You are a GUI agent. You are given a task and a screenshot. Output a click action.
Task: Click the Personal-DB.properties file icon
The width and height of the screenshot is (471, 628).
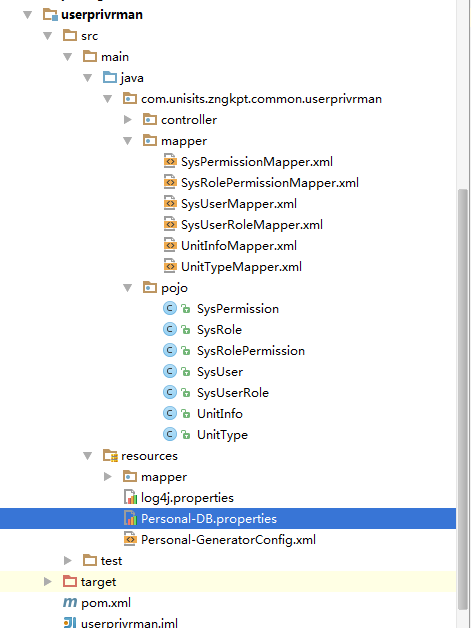coord(131,518)
